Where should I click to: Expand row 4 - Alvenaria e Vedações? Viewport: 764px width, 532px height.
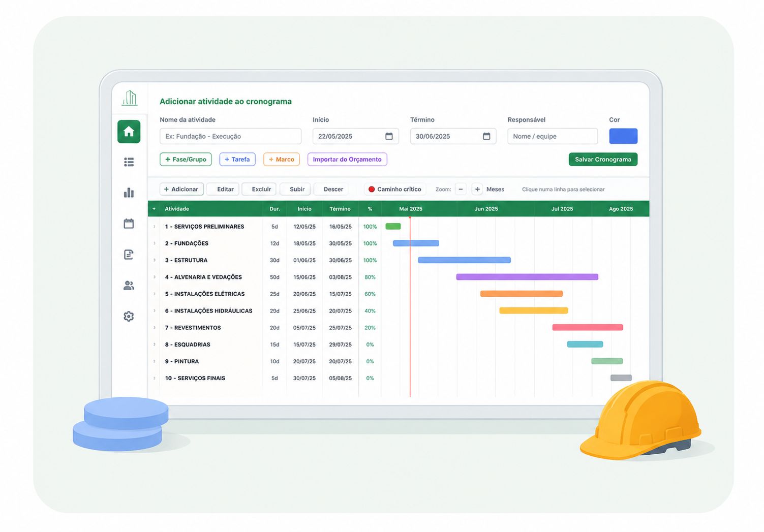155,277
